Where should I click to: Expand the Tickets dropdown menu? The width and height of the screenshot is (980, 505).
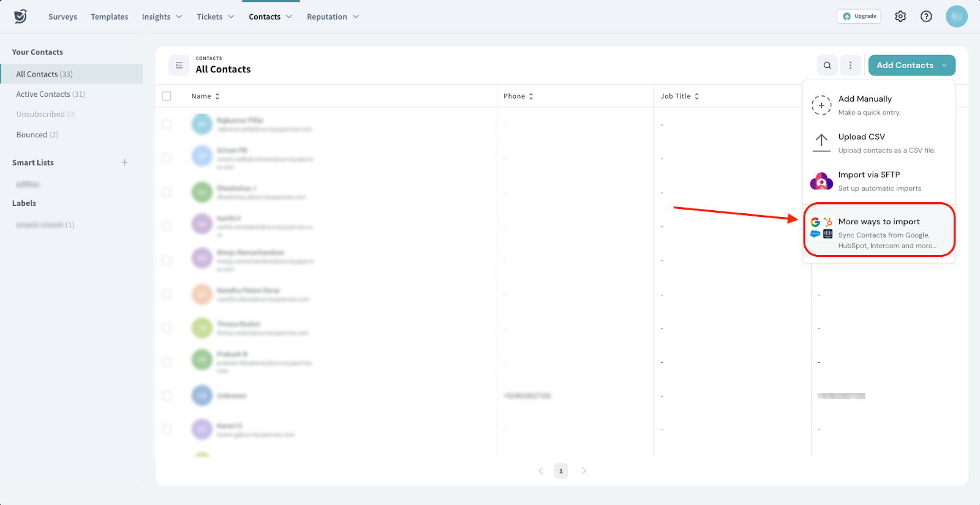[x=215, y=17]
